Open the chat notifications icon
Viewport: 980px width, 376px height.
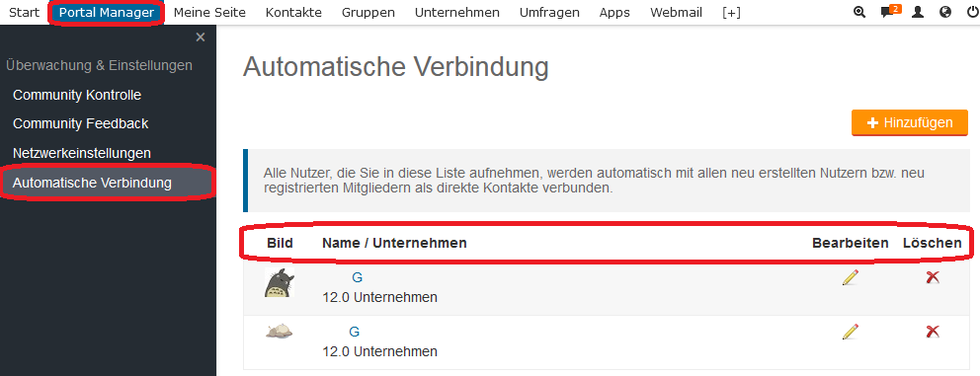pyautogui.click(x=890, y=11)
